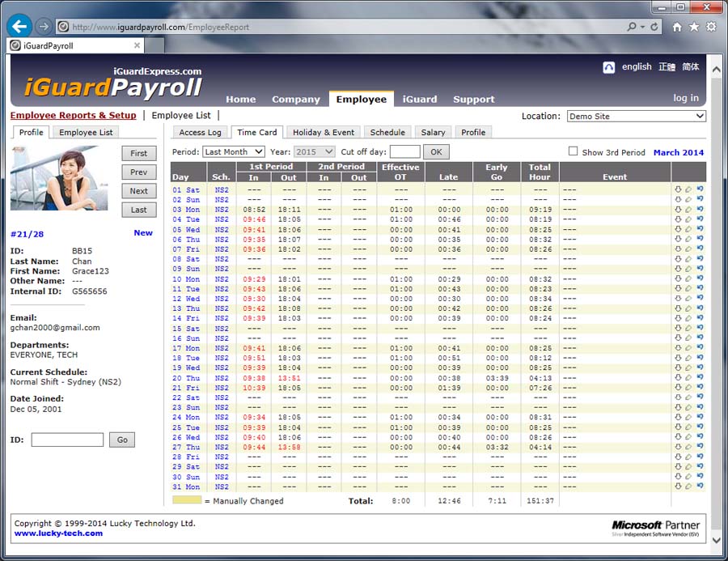This screenshot has height=561, width=728.
Task: Click the down-arrow icon for 17 Mon
Action: coord(678,348)
